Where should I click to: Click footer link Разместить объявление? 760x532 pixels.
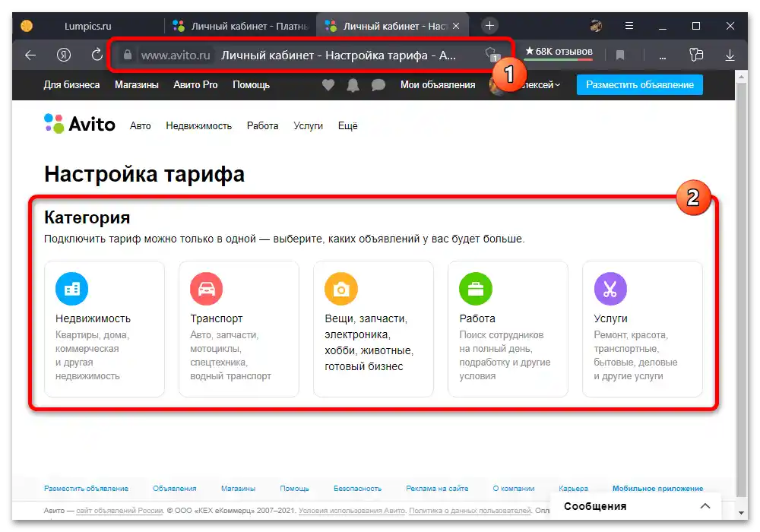click(87, 489)
